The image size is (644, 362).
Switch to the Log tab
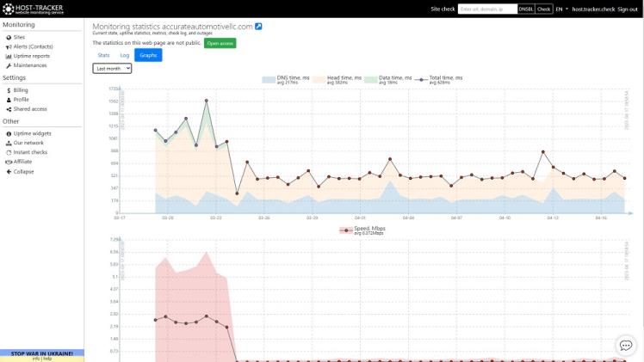[125, 54]
